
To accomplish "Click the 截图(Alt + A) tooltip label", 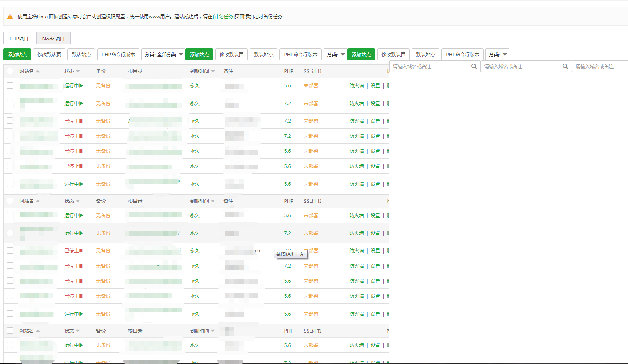I will point(291,254).
